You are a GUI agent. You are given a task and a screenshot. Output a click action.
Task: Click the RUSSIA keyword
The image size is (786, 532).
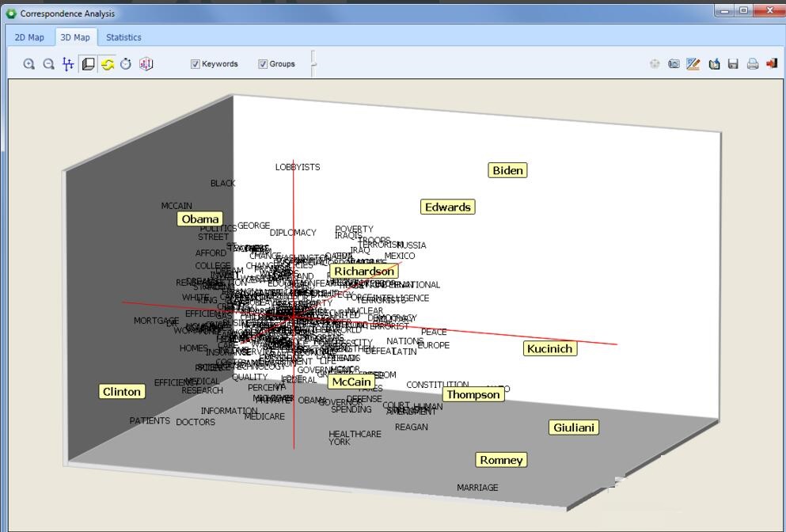click(x=412, y=245)
